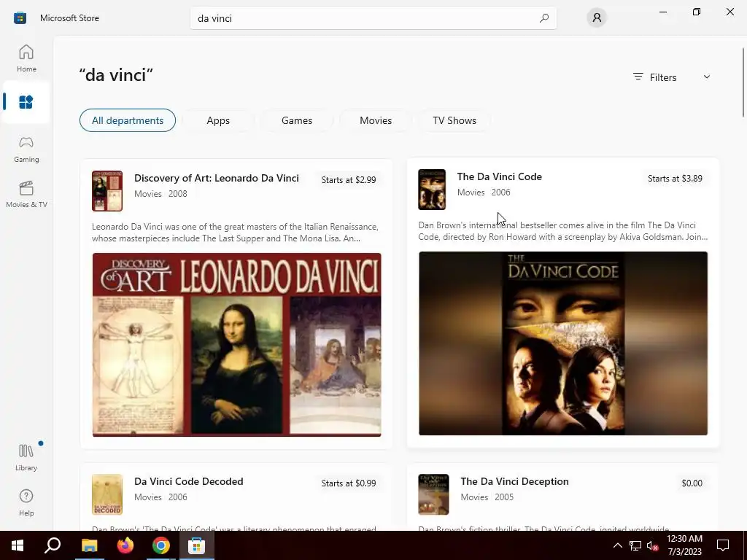Launch Firefox from the taskbar
The image size is (747, 560).
(125, 545)
